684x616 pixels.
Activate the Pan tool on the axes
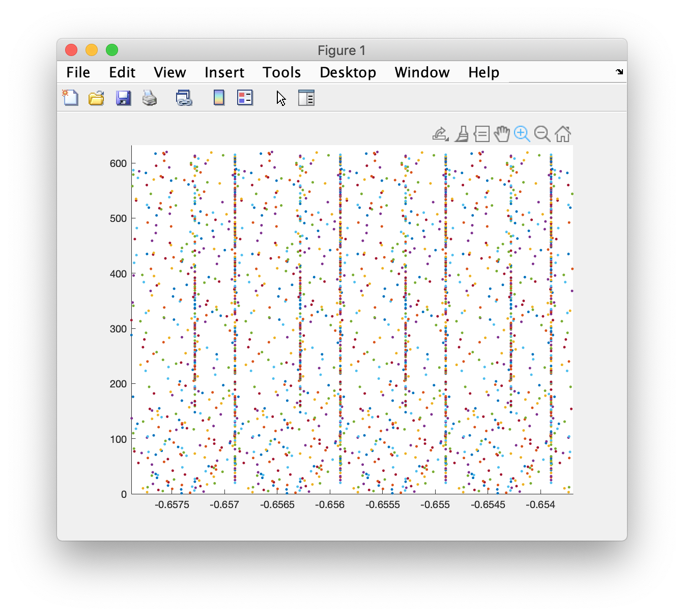502,134
